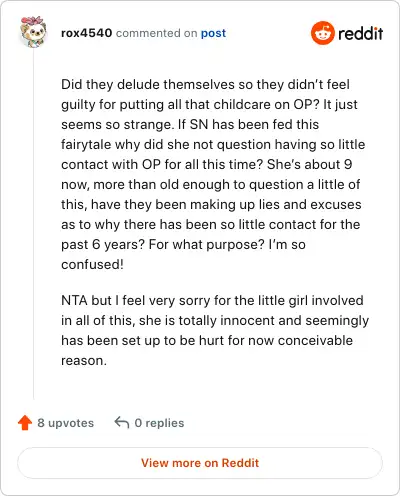Open the rox4540 username profile
Image resolution: width=400 pixels, height=496 pixels.
tap(87, 33)
